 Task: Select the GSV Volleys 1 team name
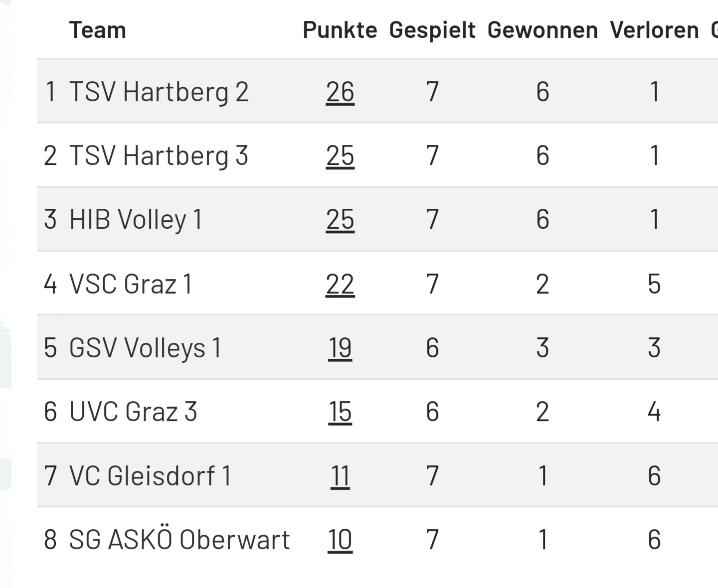click(x=145, y=348)
